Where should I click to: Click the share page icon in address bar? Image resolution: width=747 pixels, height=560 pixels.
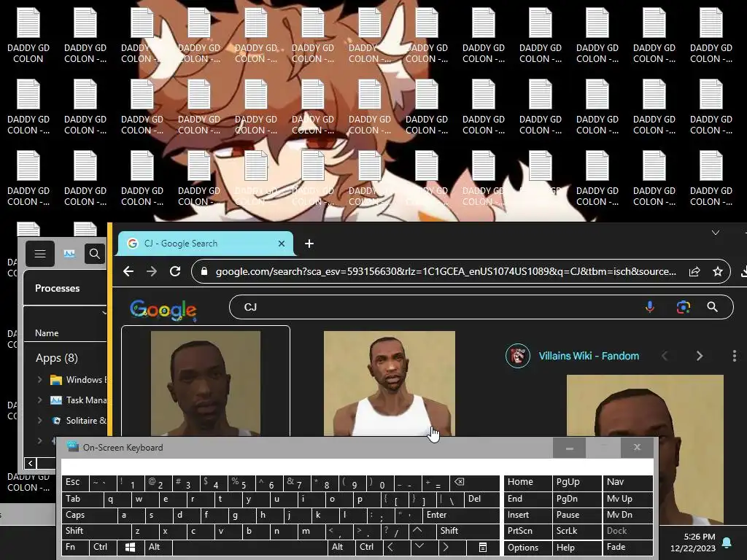click(x=694, y=271)
